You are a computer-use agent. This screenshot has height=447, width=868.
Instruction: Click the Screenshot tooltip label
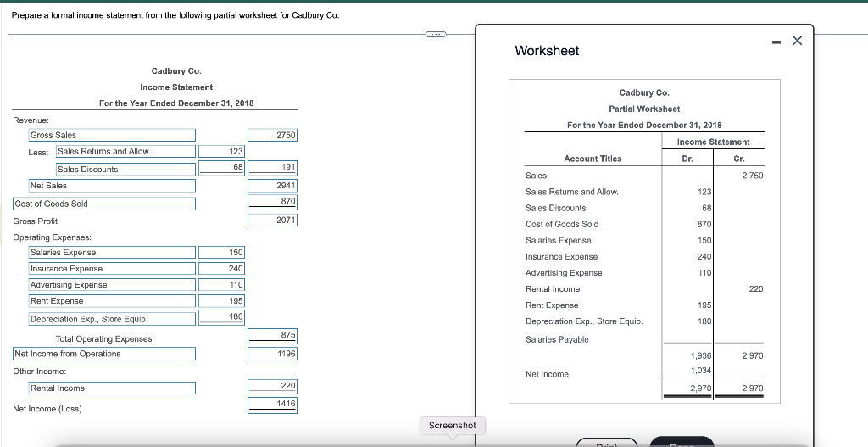(453, 426)
